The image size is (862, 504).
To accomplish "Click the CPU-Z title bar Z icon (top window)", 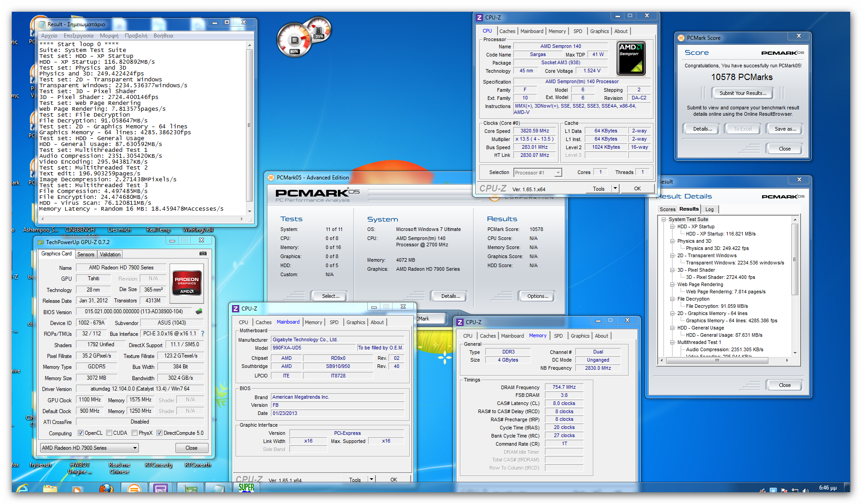I will tap(479, 18).
